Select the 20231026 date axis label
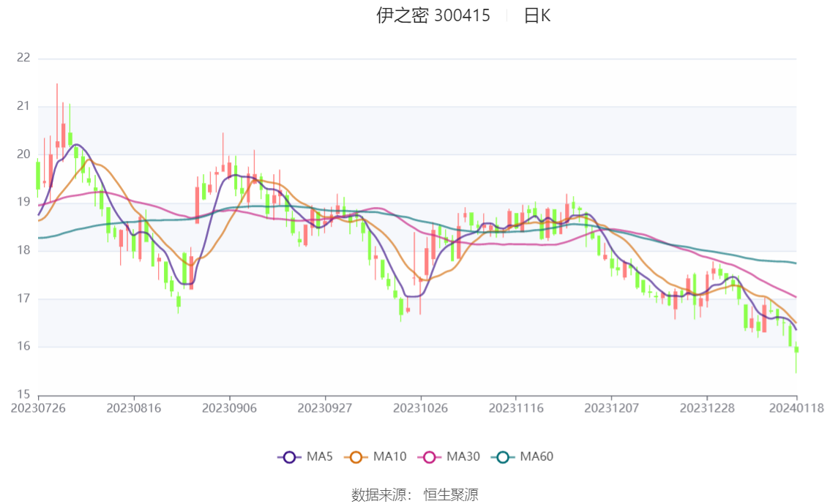The image size is (830, 504). click(x=420, y=408)
